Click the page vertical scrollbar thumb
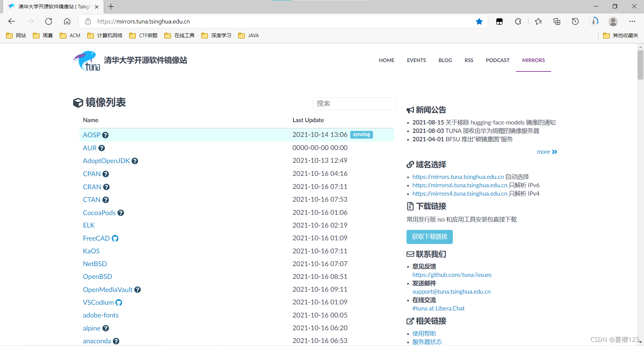Viewport: 644px width, 346px height. coord(640,65)
